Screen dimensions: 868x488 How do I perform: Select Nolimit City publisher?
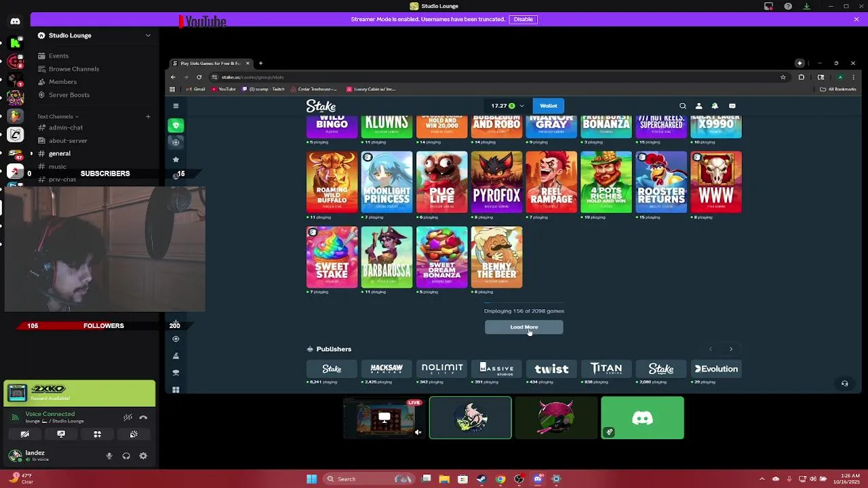pyautogui.click(x=441, y=369)
